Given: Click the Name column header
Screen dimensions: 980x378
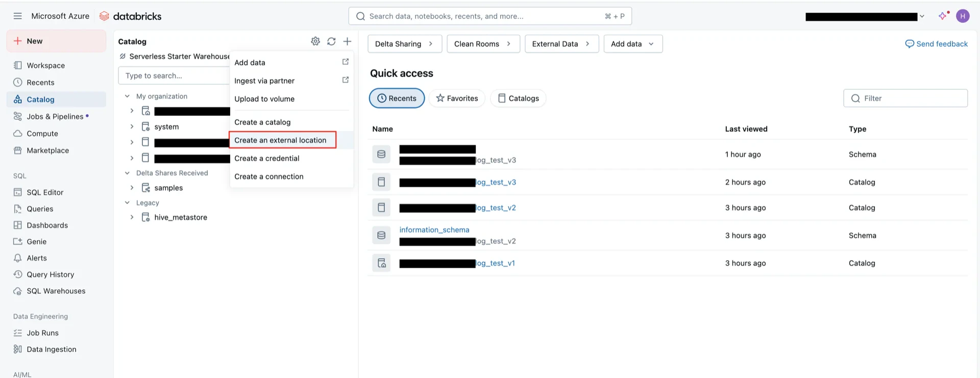Looking at the screenshot, I should point(382,129).
